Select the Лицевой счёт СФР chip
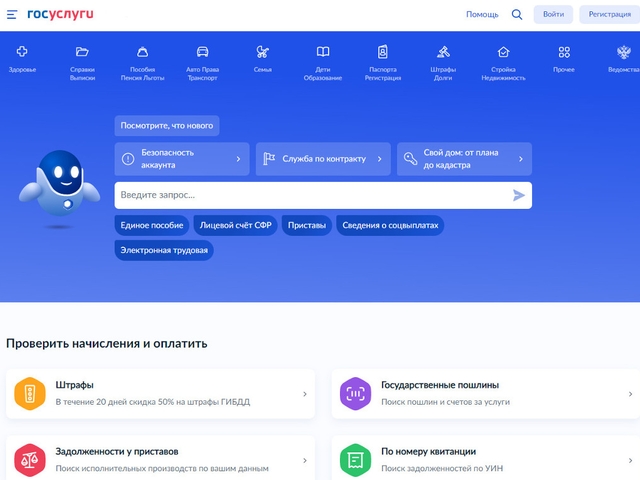640x480 pixels. pos(236,225)
